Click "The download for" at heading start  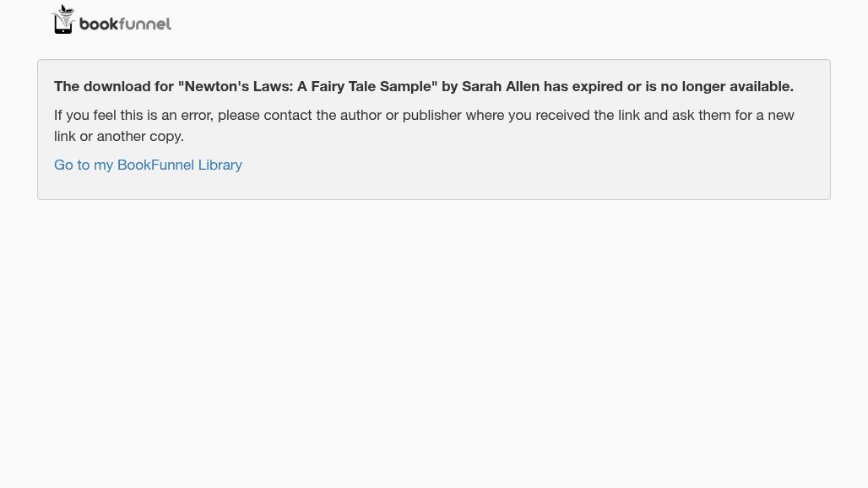(x=113, y=86)
